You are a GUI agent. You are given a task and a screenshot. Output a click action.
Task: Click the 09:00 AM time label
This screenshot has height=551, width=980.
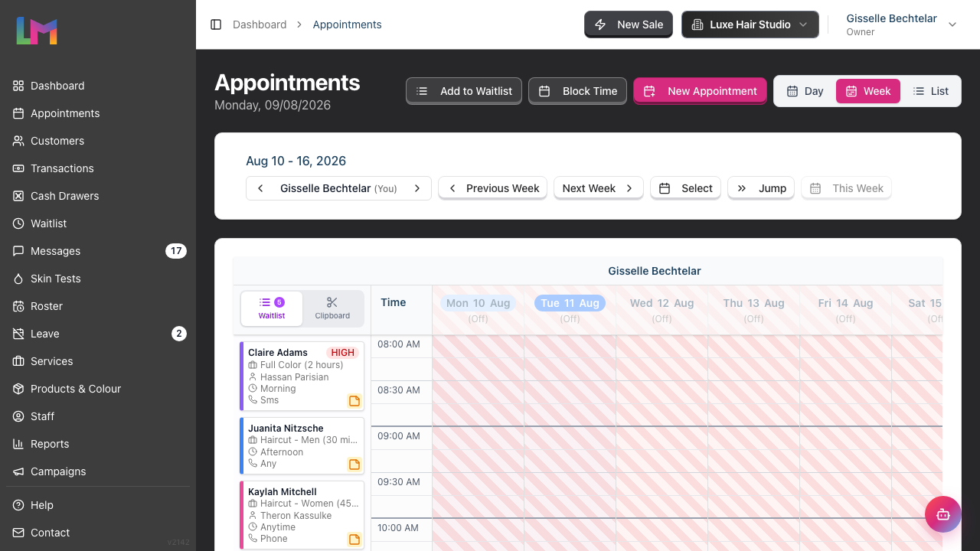pyautogui.click(x=399, y=436)
